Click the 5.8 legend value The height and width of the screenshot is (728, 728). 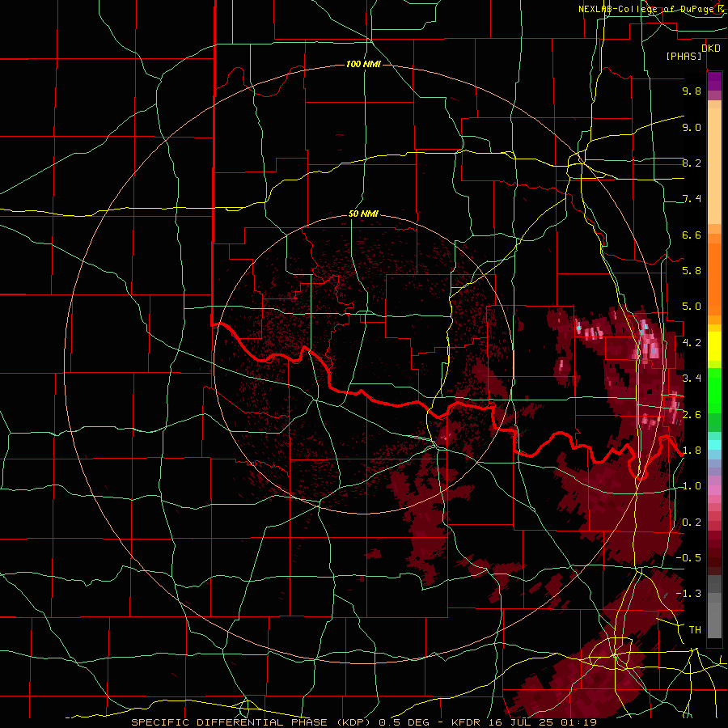tap(692, 271)
